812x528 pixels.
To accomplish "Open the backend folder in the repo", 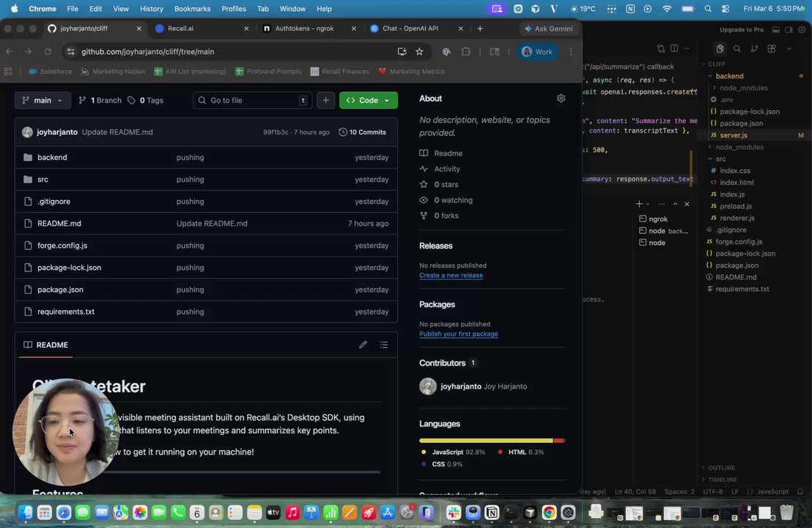I will [52, 158].
